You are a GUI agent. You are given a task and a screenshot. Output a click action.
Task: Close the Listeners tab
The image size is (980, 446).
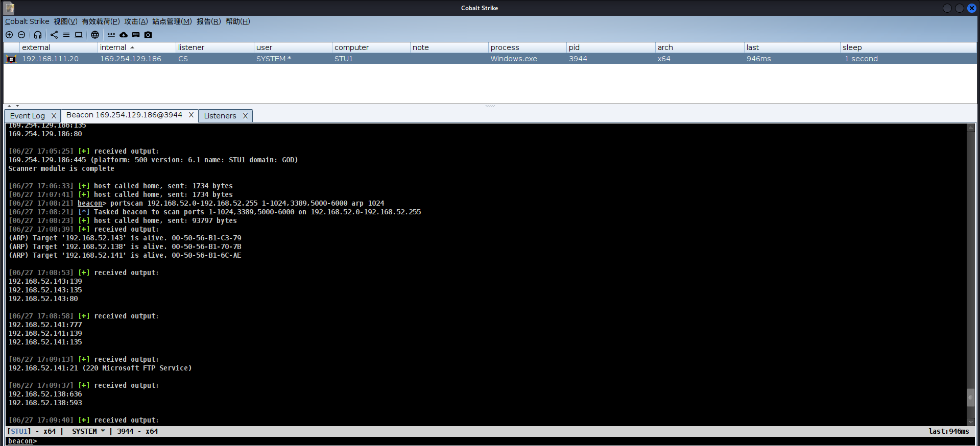click(x=245, y=116)
